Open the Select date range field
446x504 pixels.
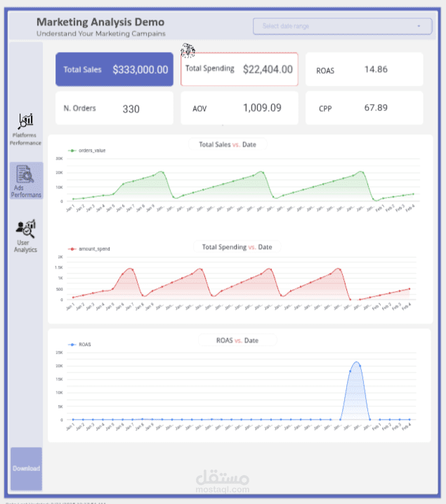click(343, 26)
